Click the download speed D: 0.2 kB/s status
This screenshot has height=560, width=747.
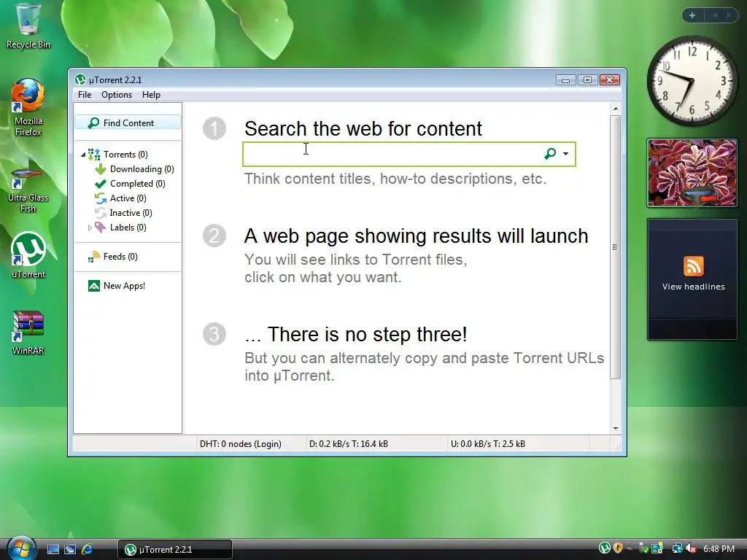[x=349, y=444]
